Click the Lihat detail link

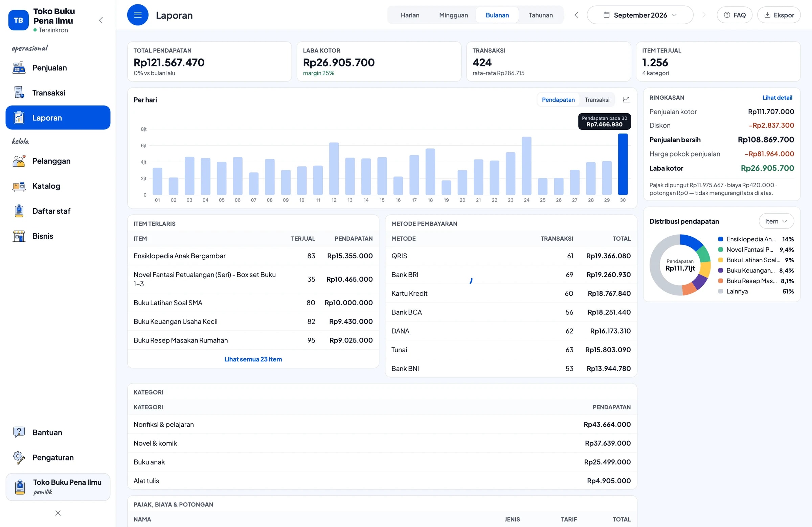pyautogui.click(x=777, y=97)
